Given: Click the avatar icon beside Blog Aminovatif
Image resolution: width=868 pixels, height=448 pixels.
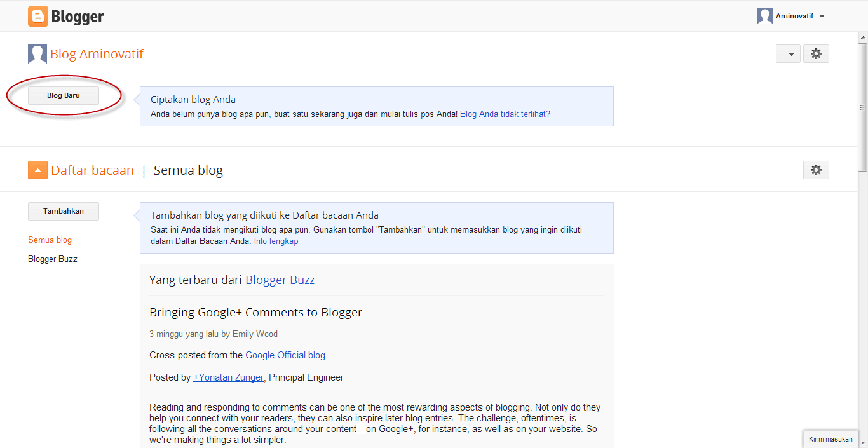Looking at the screenshot, I should pyautogui.click(x=37, y=54).
